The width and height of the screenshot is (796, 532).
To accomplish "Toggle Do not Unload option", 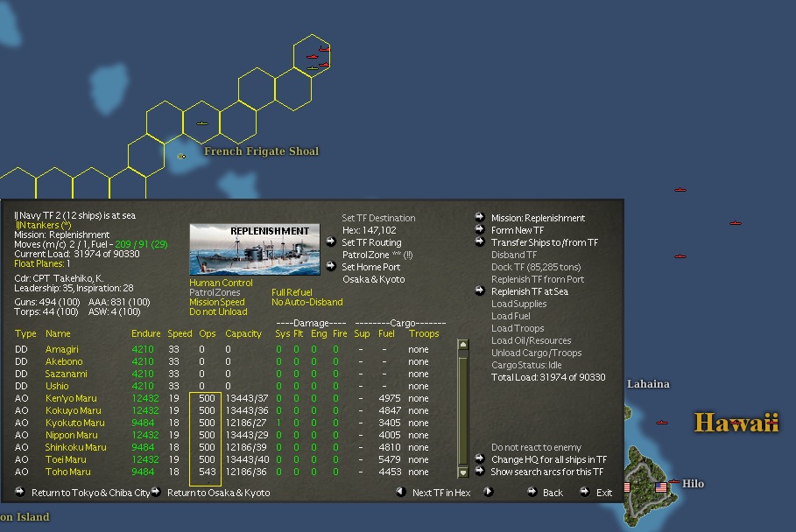I will click(218, 311).
